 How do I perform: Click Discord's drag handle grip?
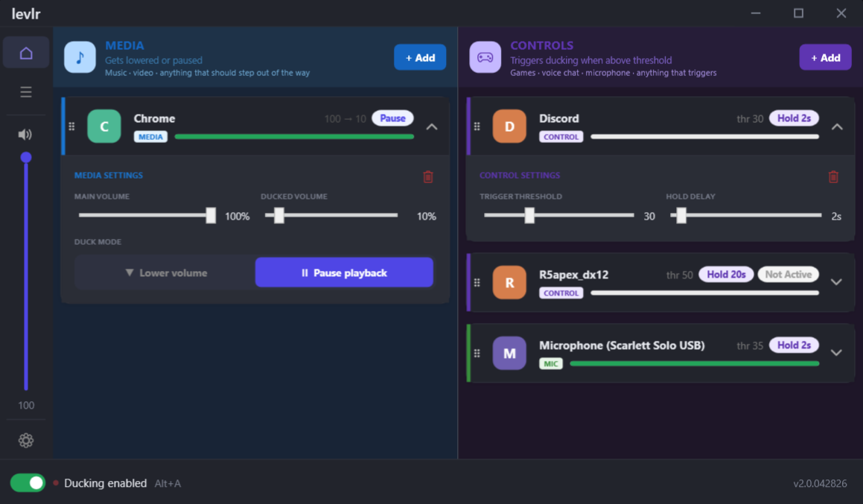(x=477, y=127)
